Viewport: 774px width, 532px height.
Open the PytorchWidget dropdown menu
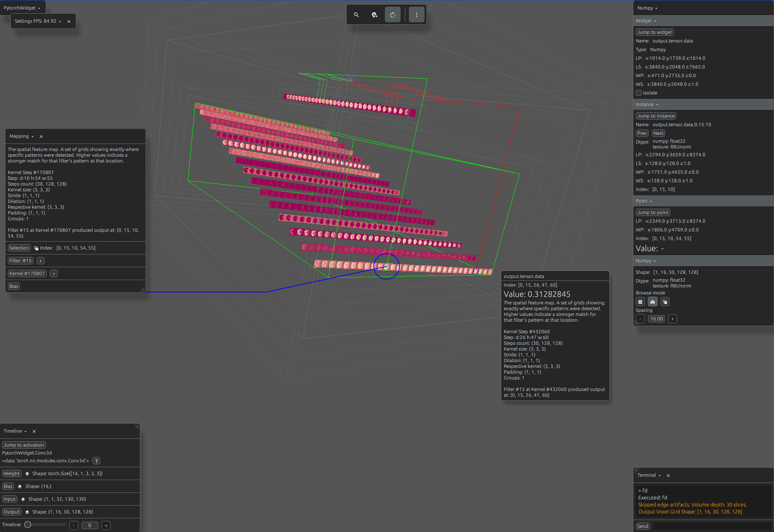pos(22,8)
